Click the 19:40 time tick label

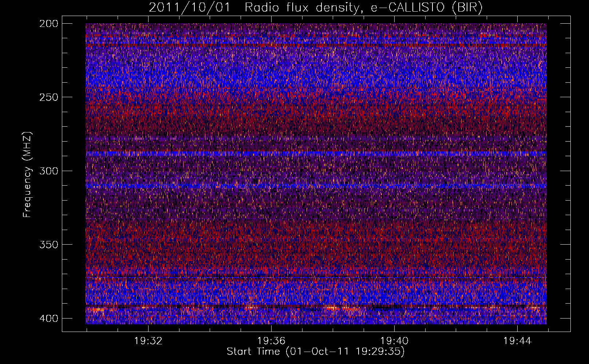(x=394, y=341)
